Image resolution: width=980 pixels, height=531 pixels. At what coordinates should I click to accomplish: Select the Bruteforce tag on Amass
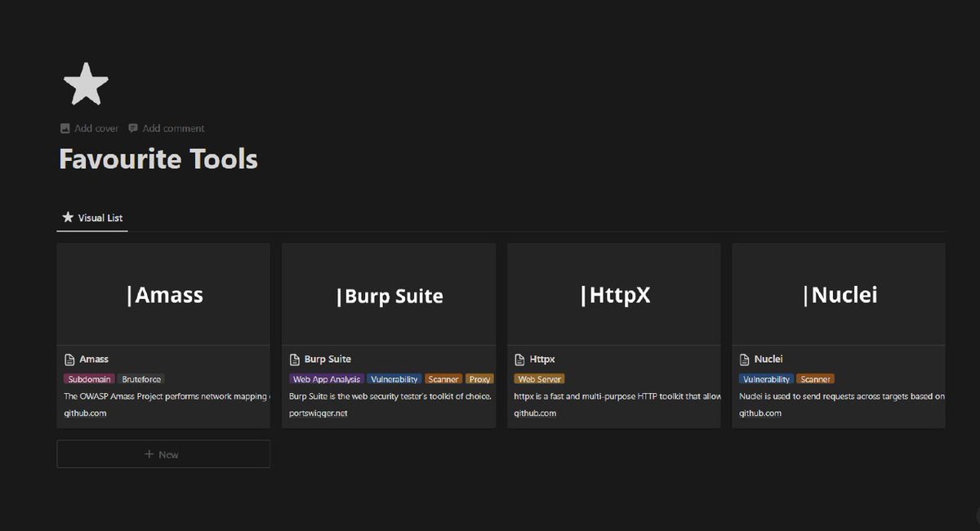pyautogui.click(x=141, y=379)
